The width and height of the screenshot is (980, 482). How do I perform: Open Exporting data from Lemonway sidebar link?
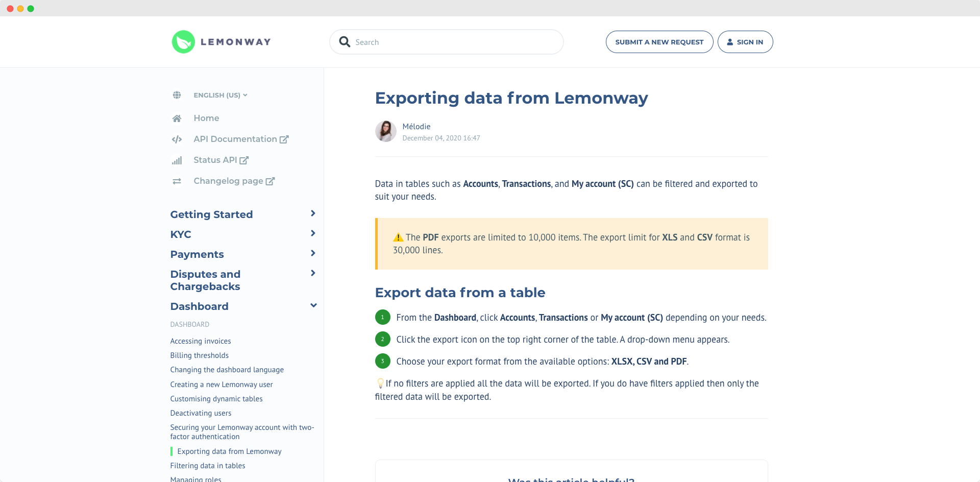(x=229, y=451)
